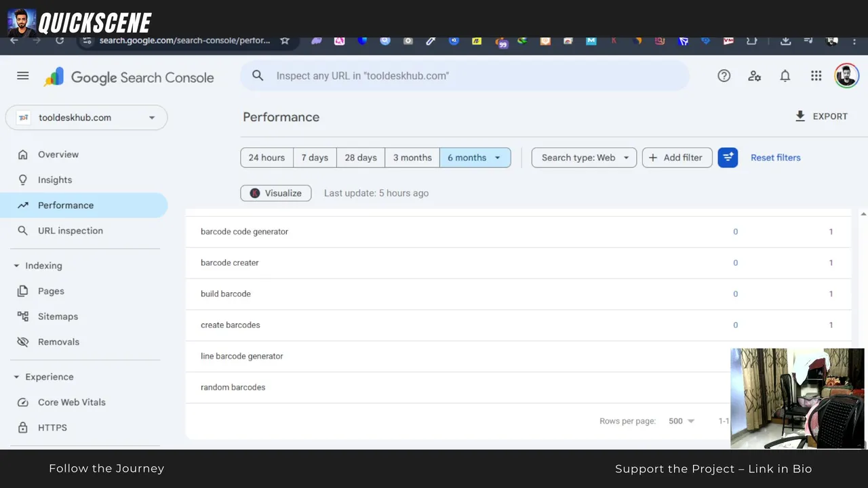Click the EXPORT download button
Screen dimensions: 868x488
point(821,117)
